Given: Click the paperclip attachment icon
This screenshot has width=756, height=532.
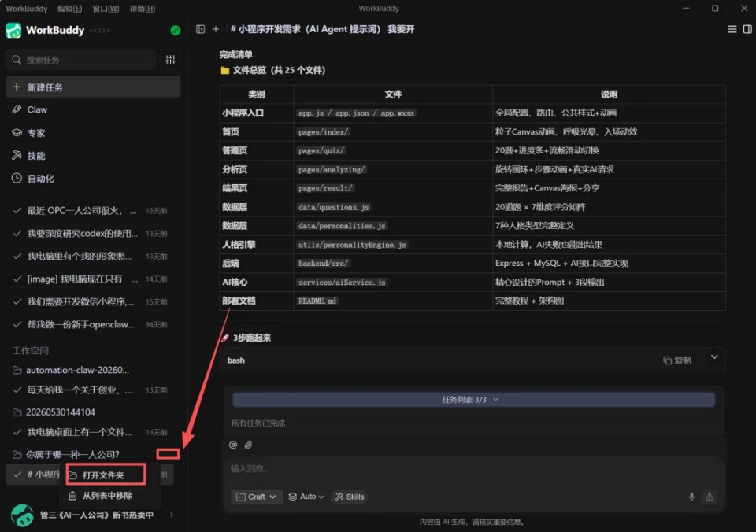Looking at the screenshot, I should [x=248, y=445].
